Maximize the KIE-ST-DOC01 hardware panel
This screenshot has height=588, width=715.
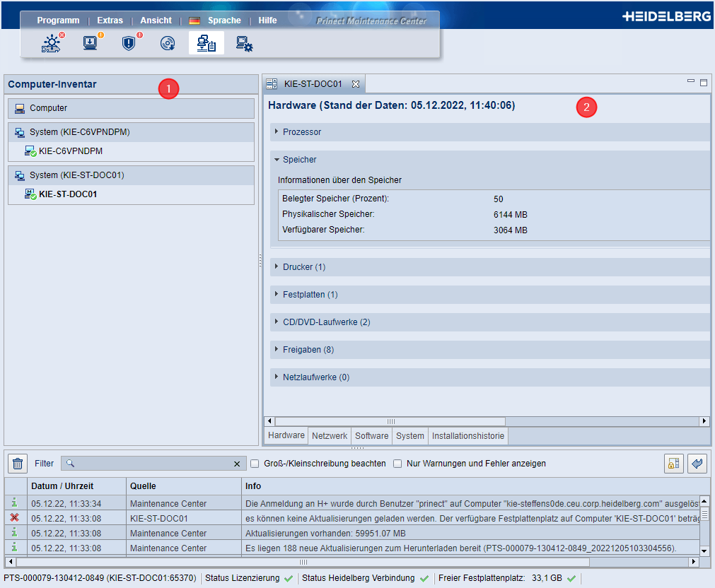coord(704,82)
